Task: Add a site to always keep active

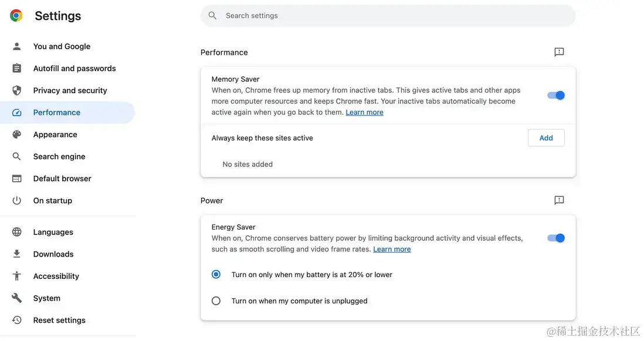Action: pos(546,138)
